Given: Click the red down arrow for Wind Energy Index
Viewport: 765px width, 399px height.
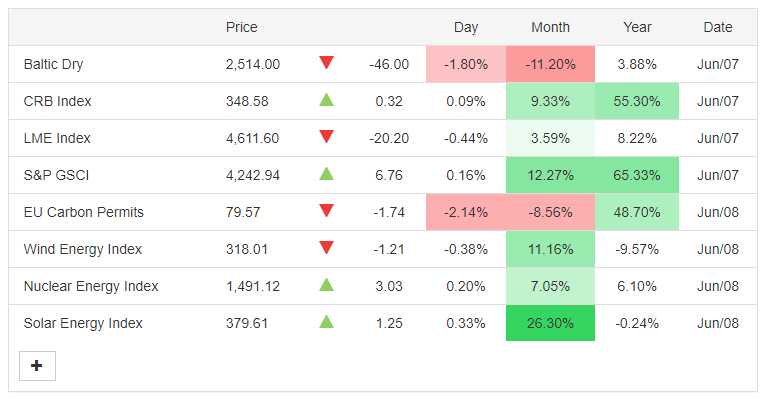Looking at the screenshot, I should click(326, 248).
